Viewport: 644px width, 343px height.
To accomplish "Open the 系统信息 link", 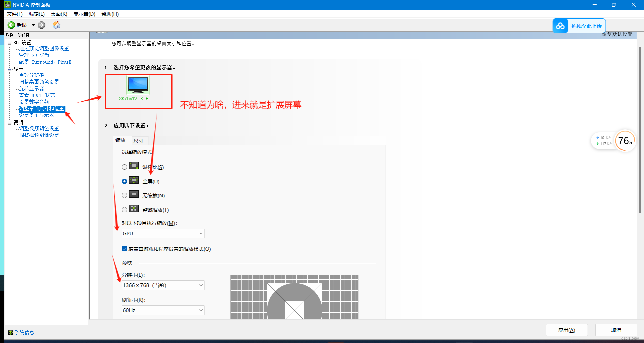I will (x=24, y=332).
